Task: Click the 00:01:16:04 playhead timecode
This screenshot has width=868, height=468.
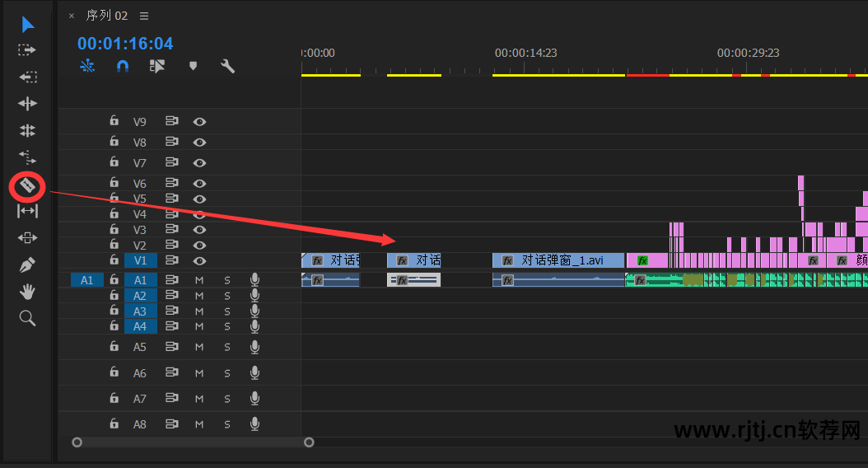Action: [125, 43]
